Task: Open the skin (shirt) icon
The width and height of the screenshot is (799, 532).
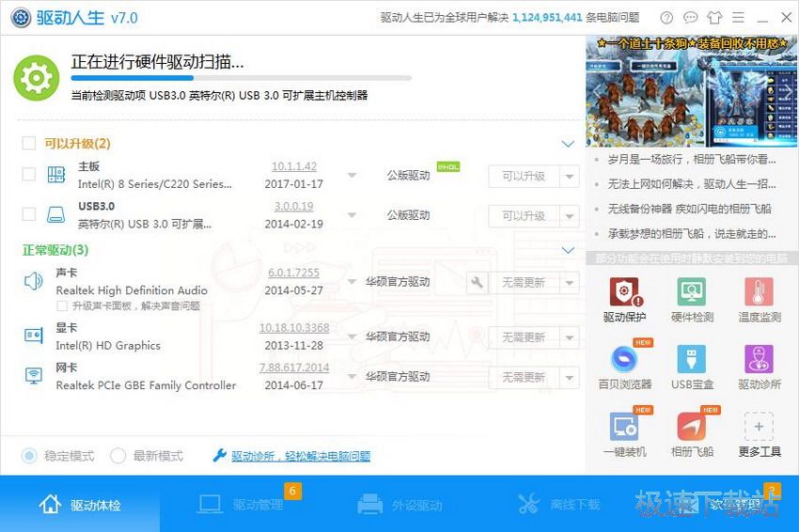Action: pyautogui.click(x=714, y=18)
